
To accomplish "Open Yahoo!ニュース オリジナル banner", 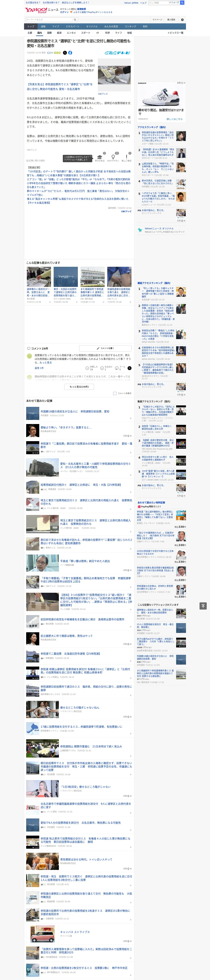I will [162, 230].
